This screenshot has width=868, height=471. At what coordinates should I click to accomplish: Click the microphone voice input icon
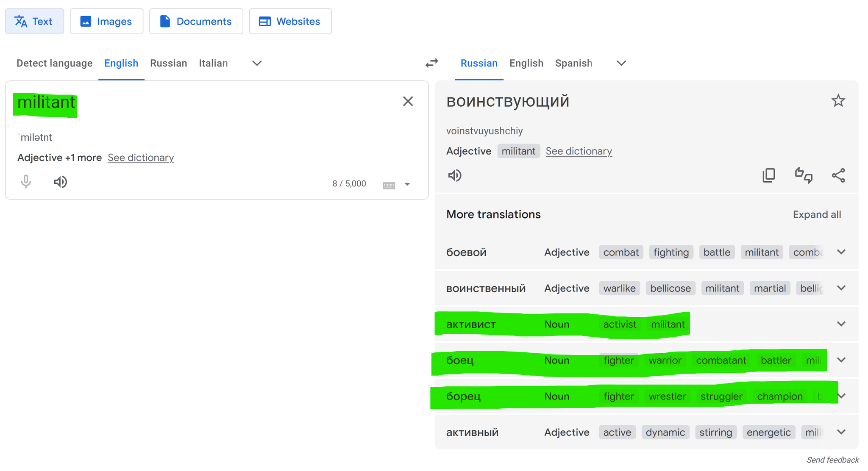tap(26, 182)
